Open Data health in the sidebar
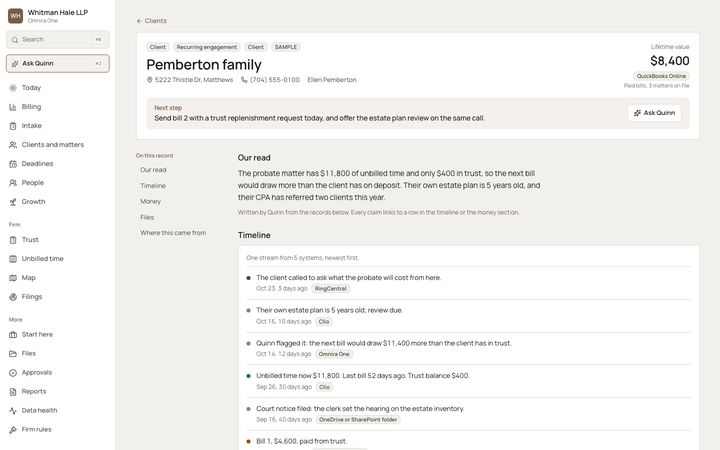Screen dimensions: 720x450 57,411
